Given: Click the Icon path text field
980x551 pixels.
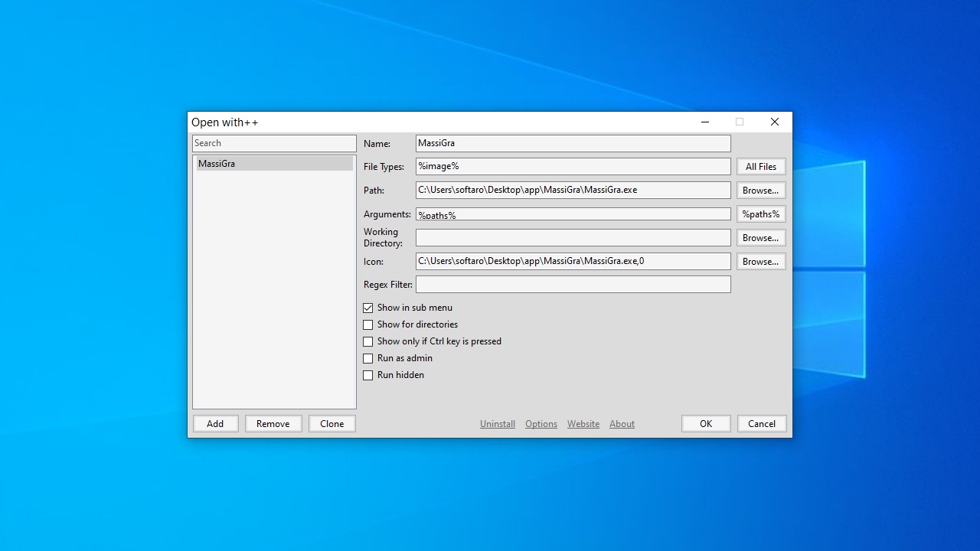Looking at the screenshot, I should click(x=573, y=261).
